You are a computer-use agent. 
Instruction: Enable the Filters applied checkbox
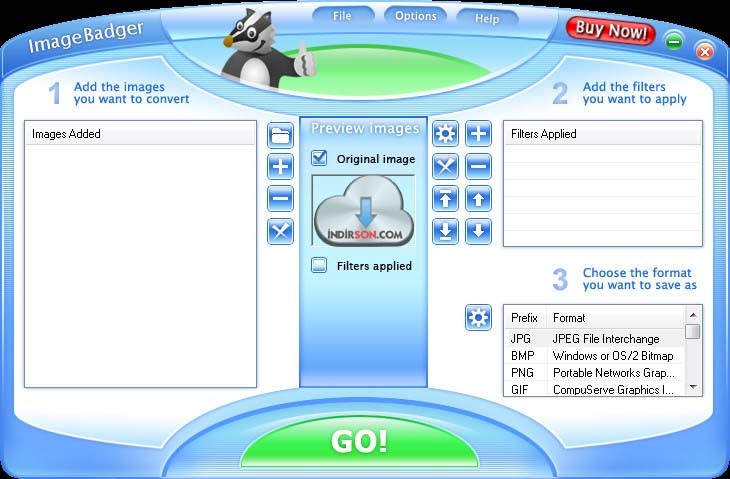(319, 265)
